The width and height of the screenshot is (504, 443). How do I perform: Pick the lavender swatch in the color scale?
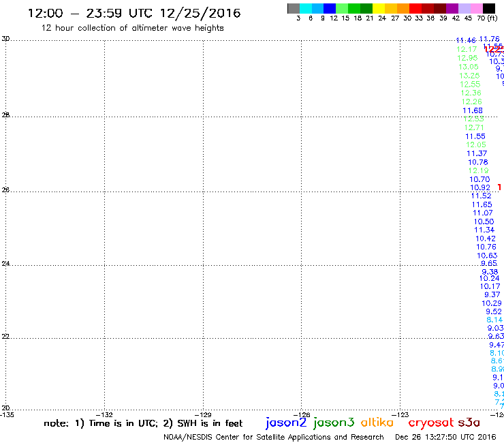(x=464, y=8)
